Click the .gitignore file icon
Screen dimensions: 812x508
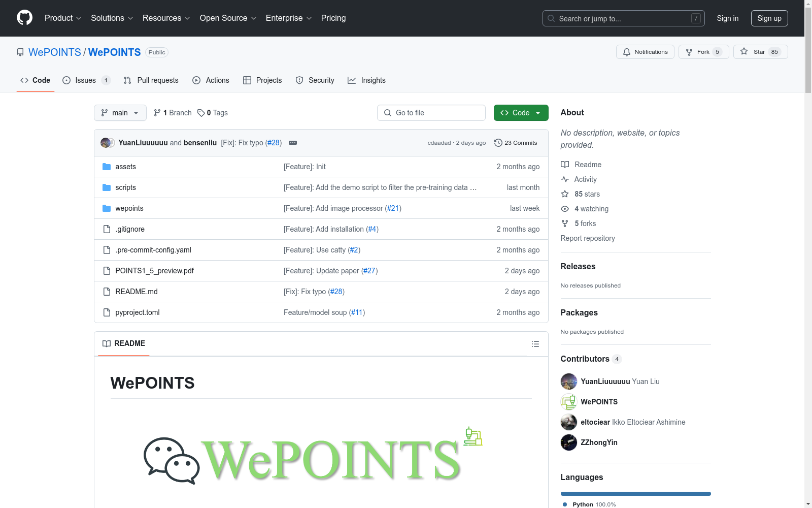tap(107, 229)
